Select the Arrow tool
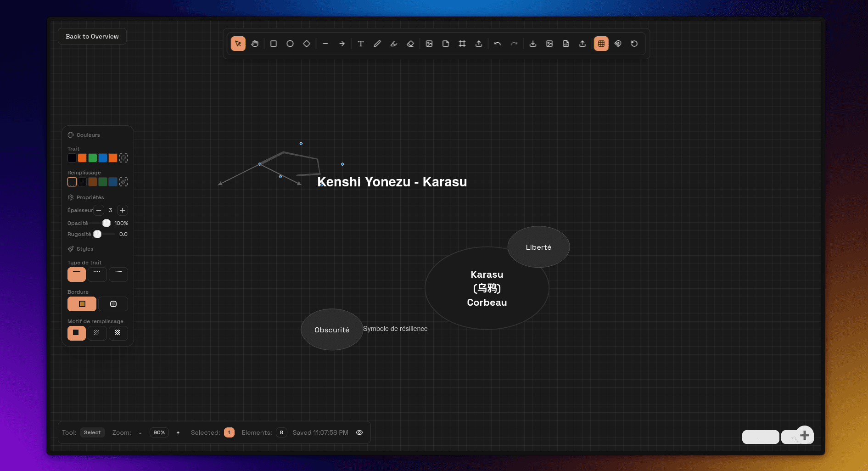The height and width of the screenshot is (471, 868). (342, 44)
